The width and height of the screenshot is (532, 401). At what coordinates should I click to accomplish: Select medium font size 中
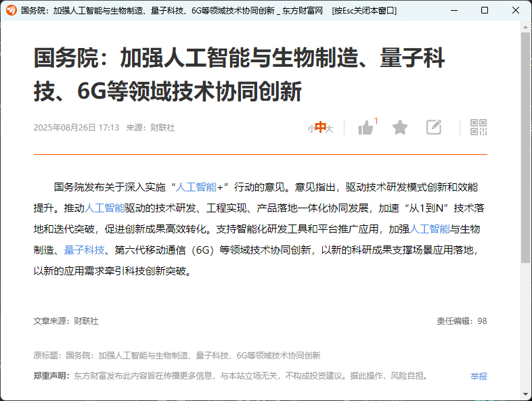321,127
